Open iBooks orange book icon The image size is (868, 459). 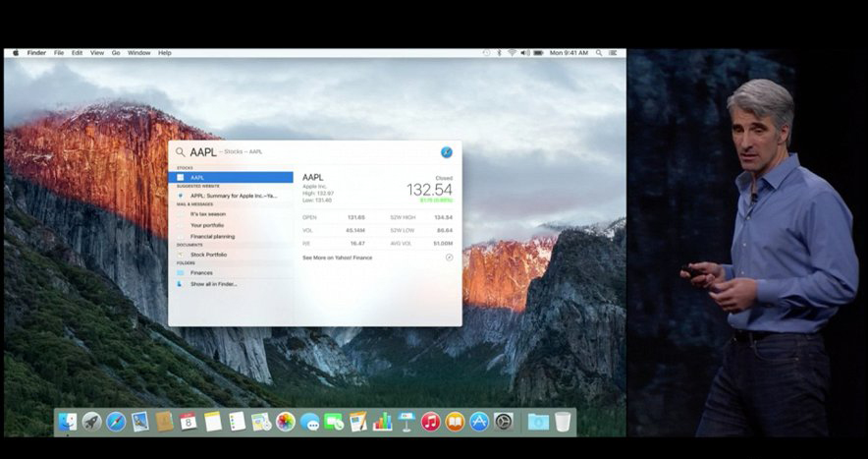coord(455,422)
